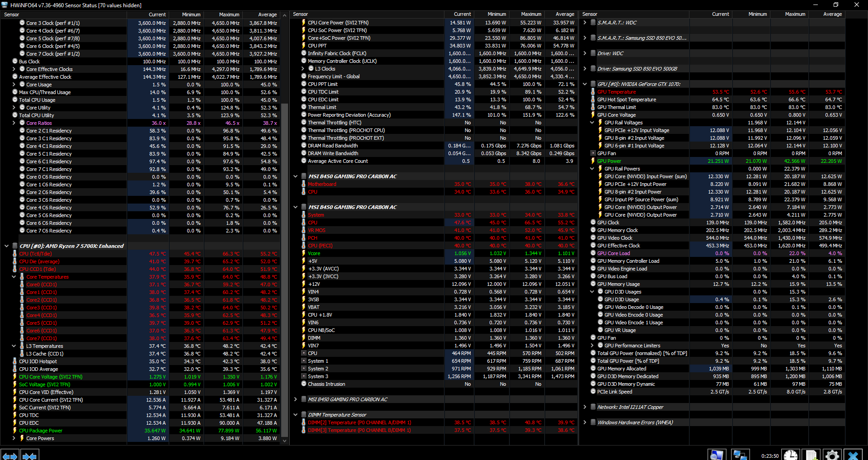Image resolution: width=868 pixels, height=460 pixels.
Task: Click lightning icon beside CPU Core Power (SVI2 TFN)
Action: pos(304,23)
